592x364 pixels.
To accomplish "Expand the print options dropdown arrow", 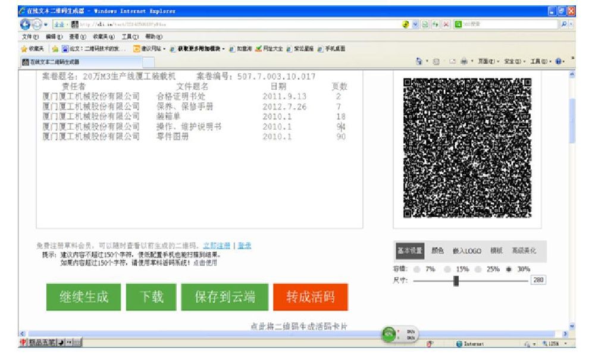I will (x=472, y=61).
